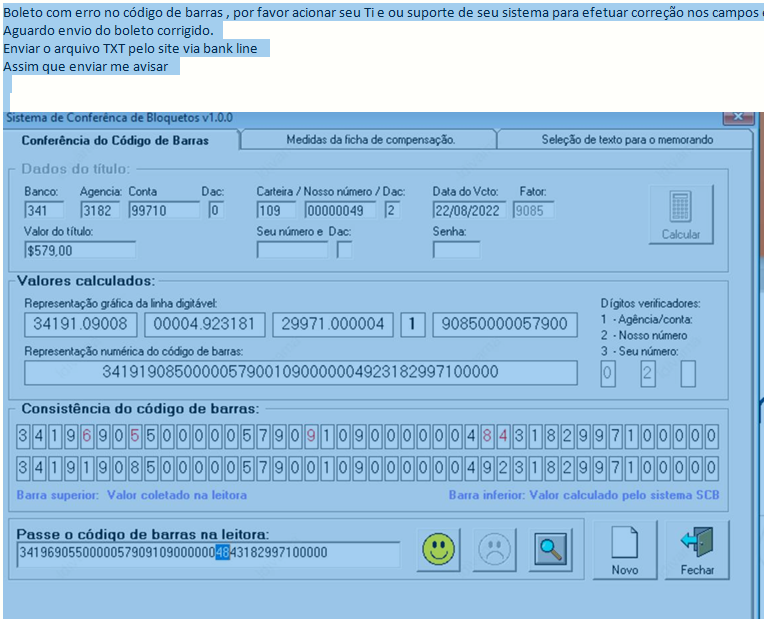Image resolution: width=764 pixels, height=619 pixels.
Task: Click the grayed sad face icon
Action: coord(495,549)
